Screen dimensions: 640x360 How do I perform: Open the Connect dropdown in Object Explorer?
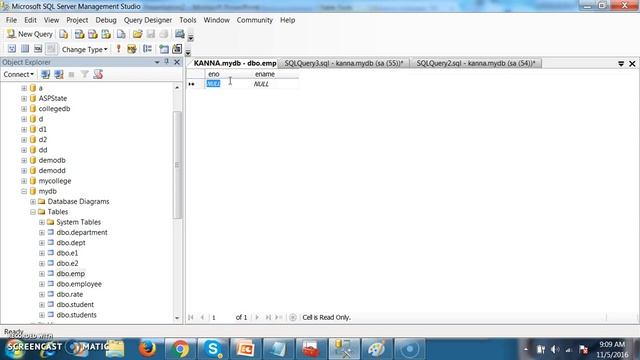(18, 74)
